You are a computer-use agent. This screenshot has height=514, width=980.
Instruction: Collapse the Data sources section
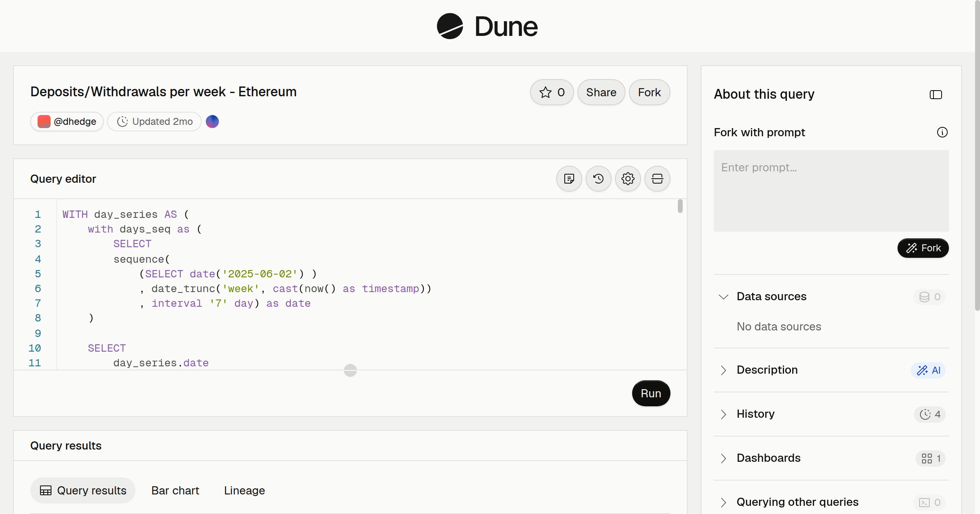724,297
